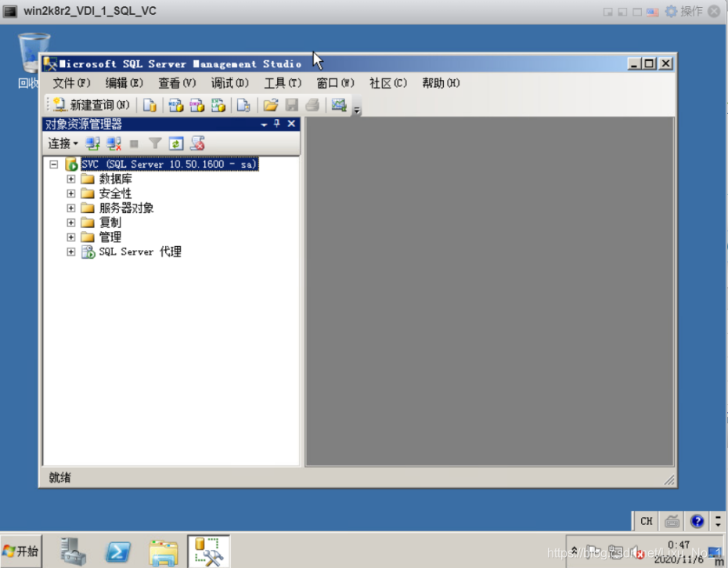The width and height of the screenshot is (728, 568).
Task: Click the Activity Monitor toolbar icon
Action: (339, 105)
